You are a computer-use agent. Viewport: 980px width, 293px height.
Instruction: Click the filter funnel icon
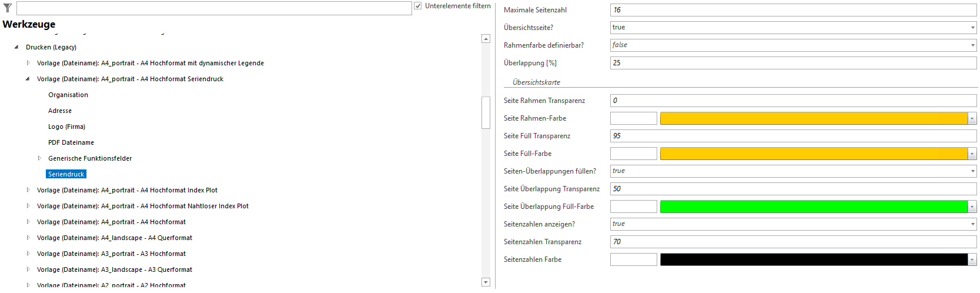click(x=8, y=8)
